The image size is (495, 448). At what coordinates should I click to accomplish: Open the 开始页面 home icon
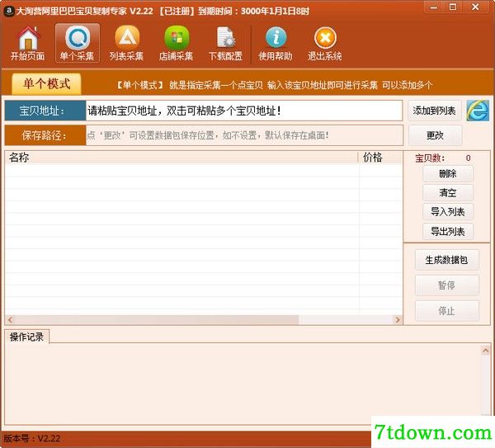28,43
